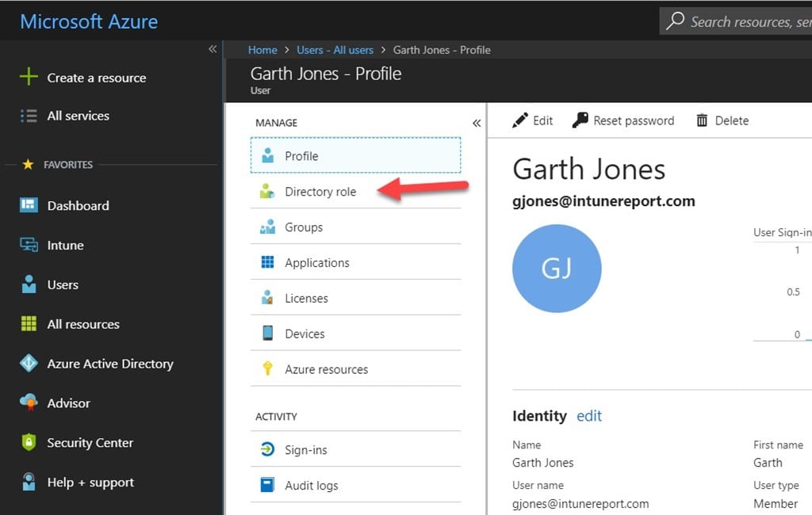This screenshot has height=515, width=812.
Task: Click User name value gjones@intunereport.com
Action: click(x=580, y=504)
